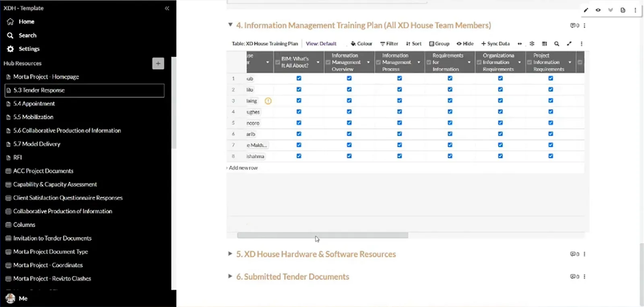Open Information Management Overview column dropdown arrow
644x307 pixels.
368,62
